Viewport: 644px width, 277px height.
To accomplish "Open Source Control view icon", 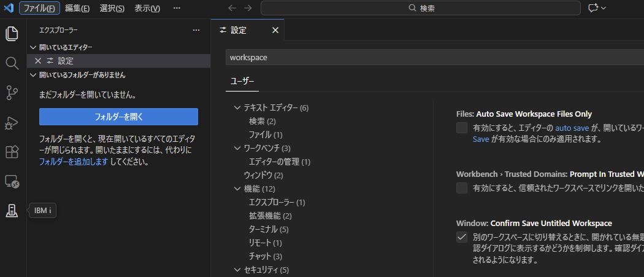I will [x=12, y=93].
